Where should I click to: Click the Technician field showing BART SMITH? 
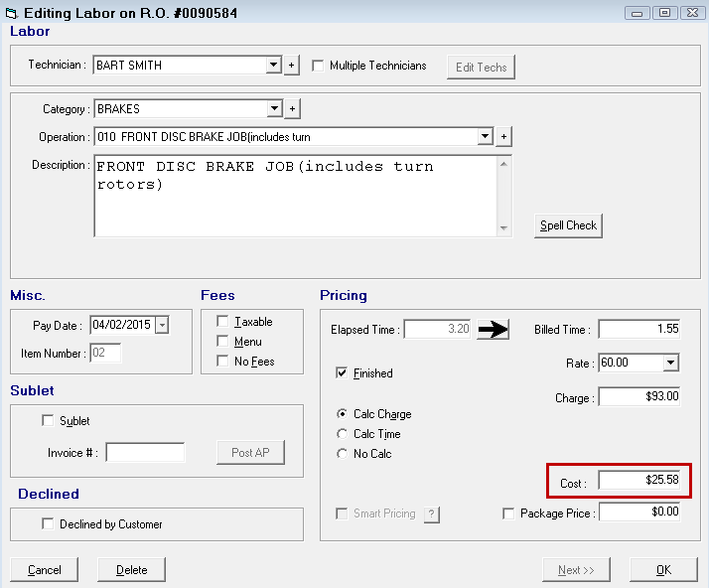coord(180,66)
